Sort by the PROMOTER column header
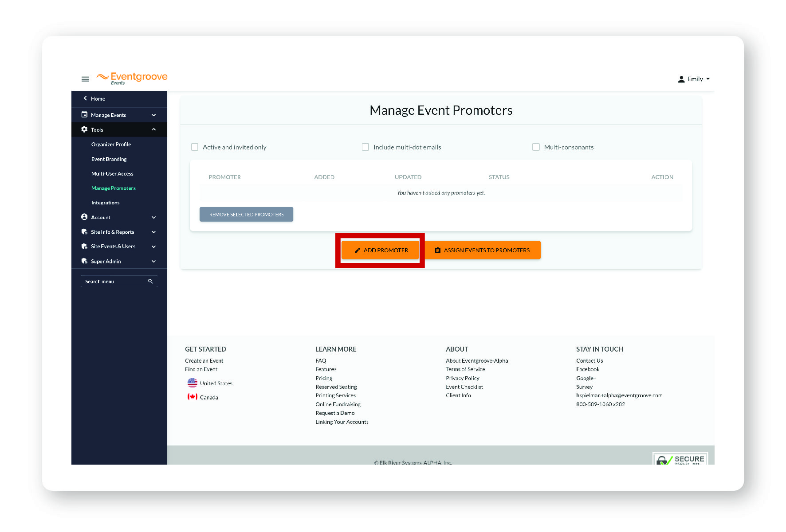 coord(224,177)
